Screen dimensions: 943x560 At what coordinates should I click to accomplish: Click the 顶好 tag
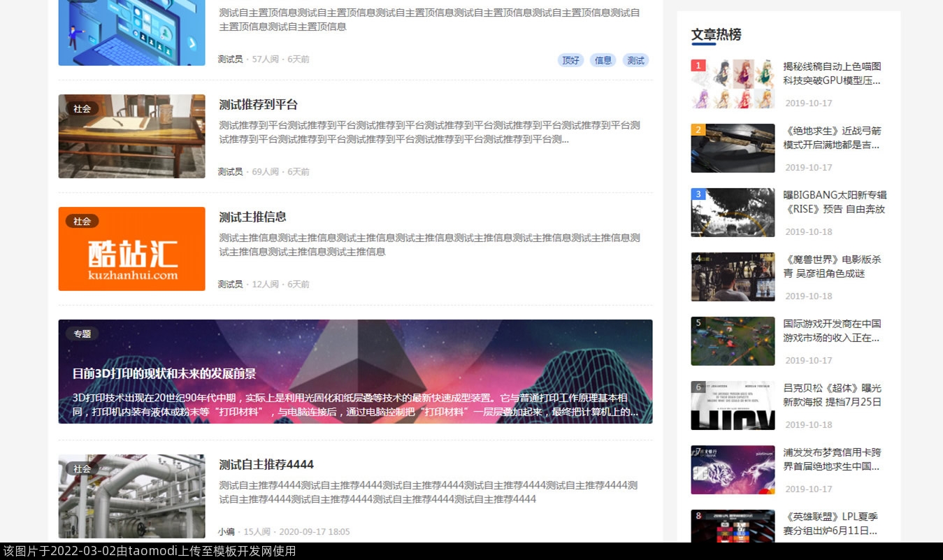pos(570,60)
